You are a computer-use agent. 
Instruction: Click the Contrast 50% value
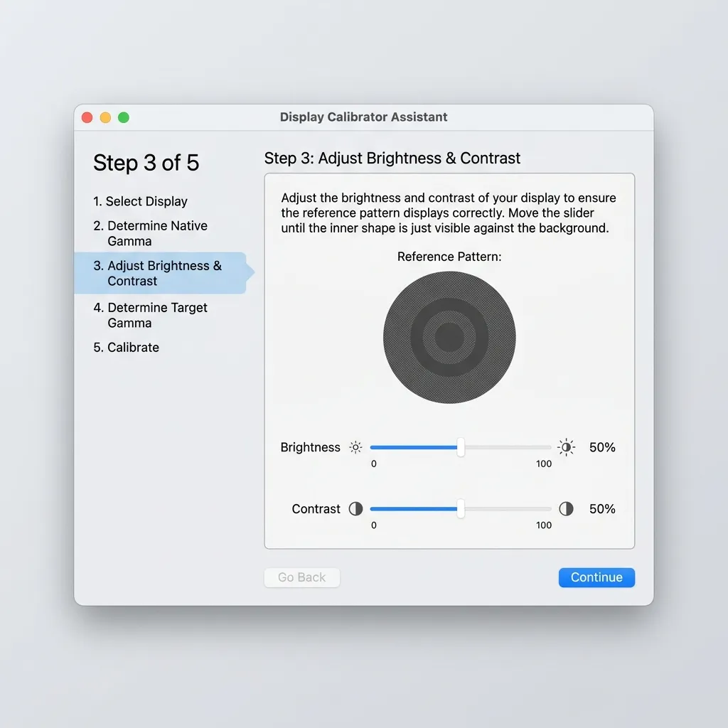pos(602,509)
